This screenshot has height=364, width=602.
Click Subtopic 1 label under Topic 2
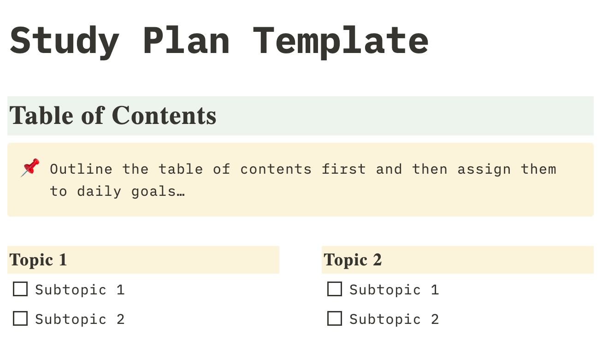coord(394,290)
